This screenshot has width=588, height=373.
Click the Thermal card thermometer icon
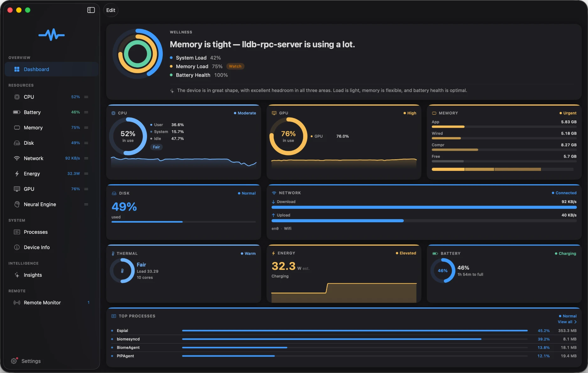pos(113,253)
